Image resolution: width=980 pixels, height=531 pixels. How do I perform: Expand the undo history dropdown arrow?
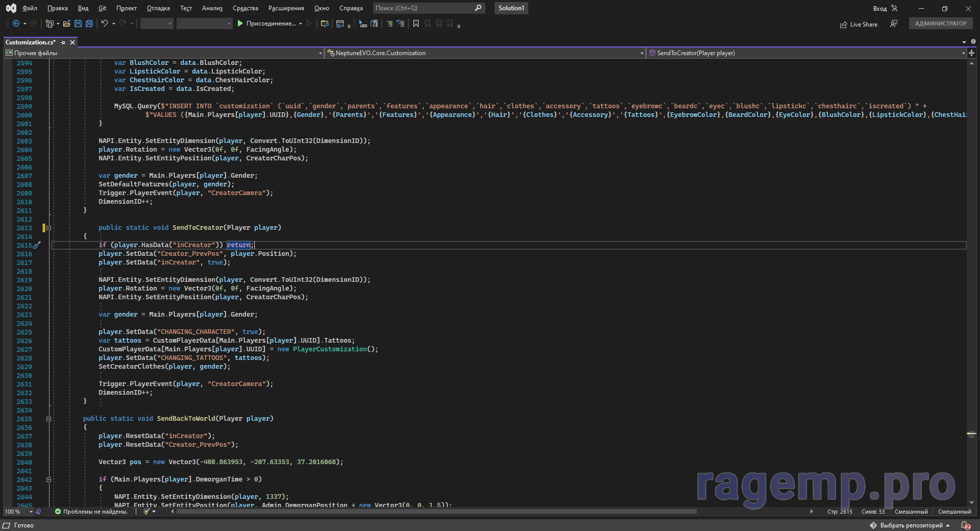point(113,23)
